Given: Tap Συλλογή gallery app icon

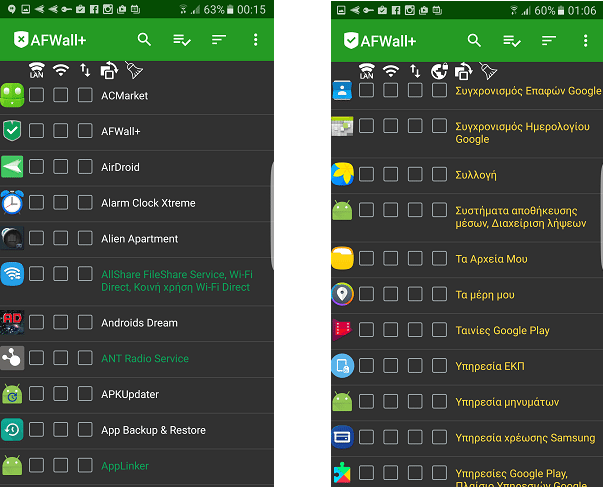Looking at the screenshot, I should tap(342, 174).
